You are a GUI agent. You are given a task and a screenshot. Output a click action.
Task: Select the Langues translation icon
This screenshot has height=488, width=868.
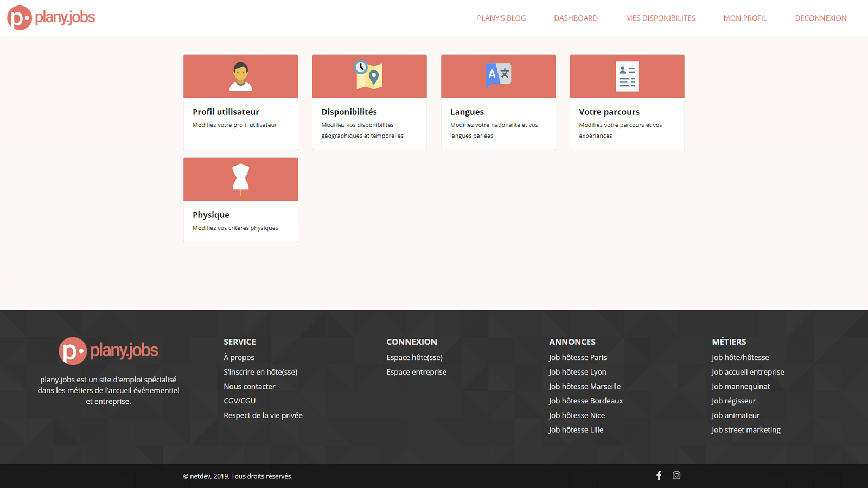click(497, 76)
